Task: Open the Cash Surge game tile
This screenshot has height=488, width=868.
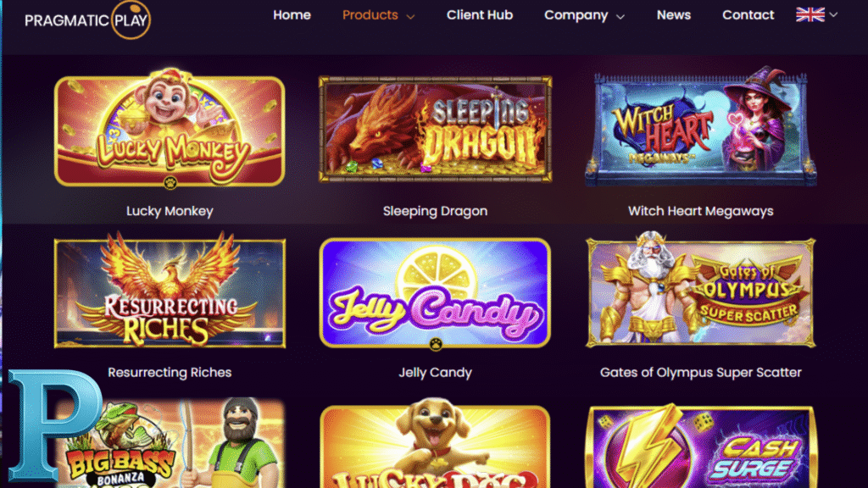Action: point(701,447)
